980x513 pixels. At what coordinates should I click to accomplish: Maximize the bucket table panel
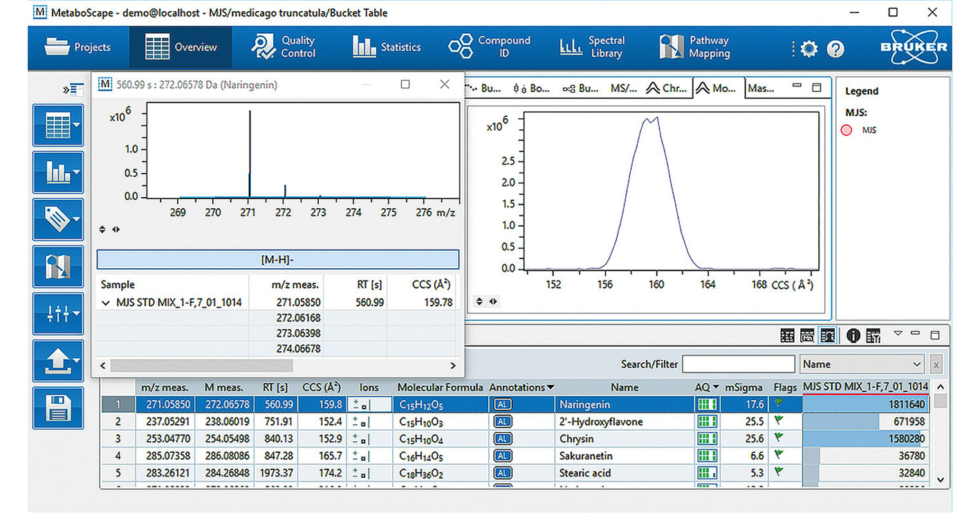[x=935, y=335]
